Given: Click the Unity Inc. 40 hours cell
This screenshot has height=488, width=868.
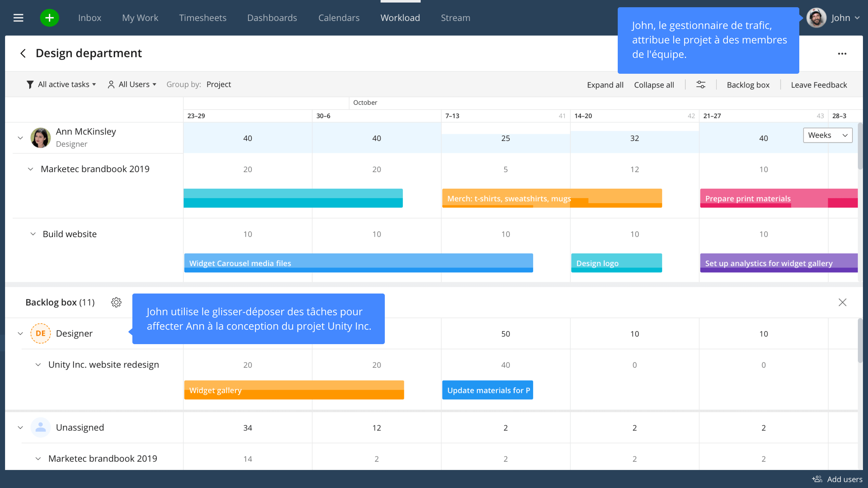Looking at the screenshot, I should (506, 365).
